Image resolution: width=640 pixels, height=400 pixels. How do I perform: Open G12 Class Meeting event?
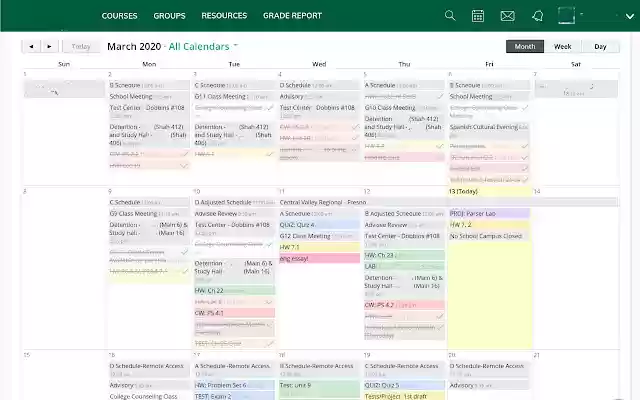[319, 236]
